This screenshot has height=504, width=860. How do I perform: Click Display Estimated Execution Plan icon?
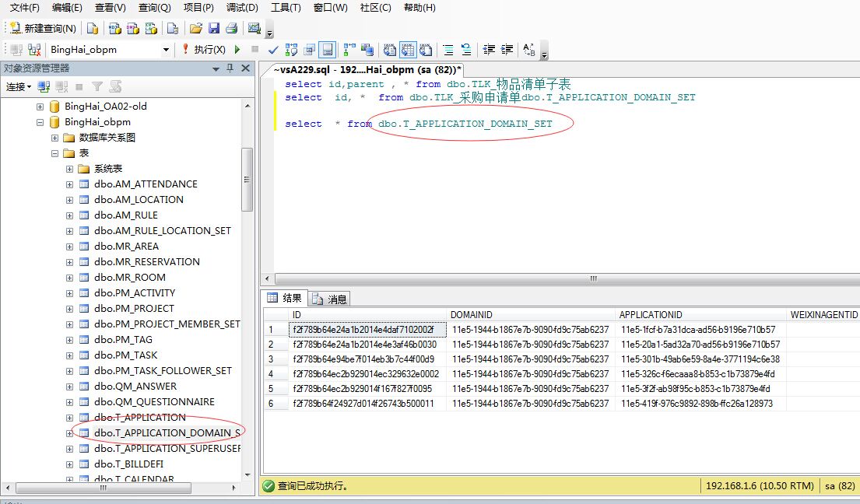tap(291, 50)
